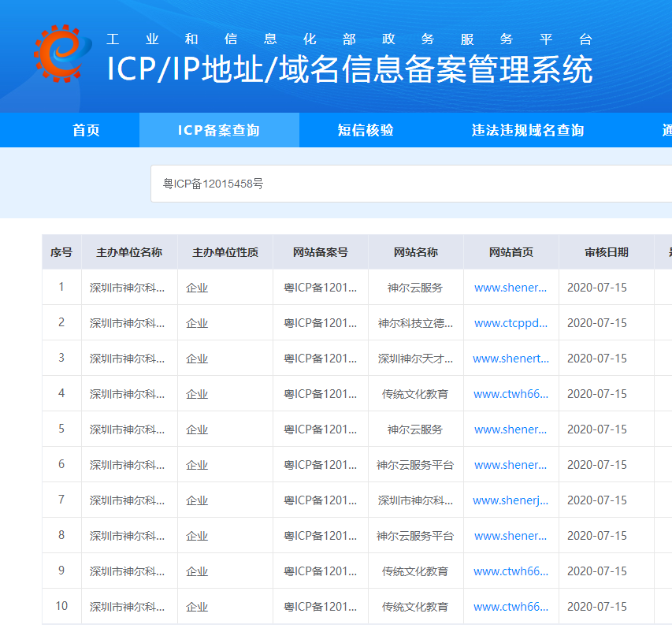The height and width of the screenshot is (632, 672).
Task: Click the MIIT gear logo icon
Action: pyautogui.click(x=62, y=54)
